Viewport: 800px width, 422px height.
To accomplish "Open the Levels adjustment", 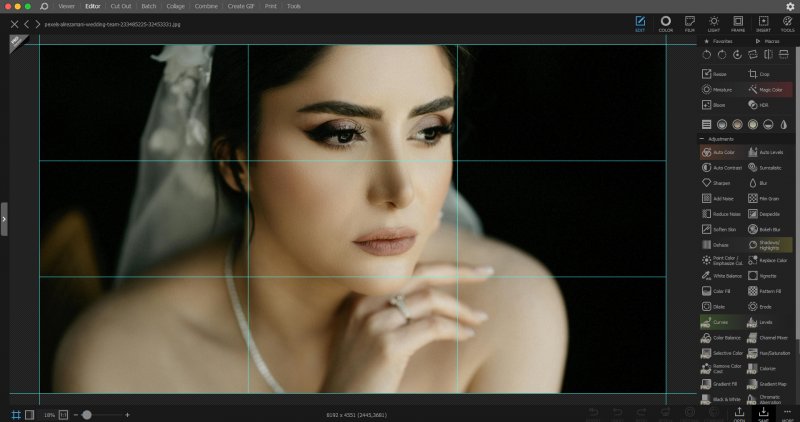I will coord(760,322).
